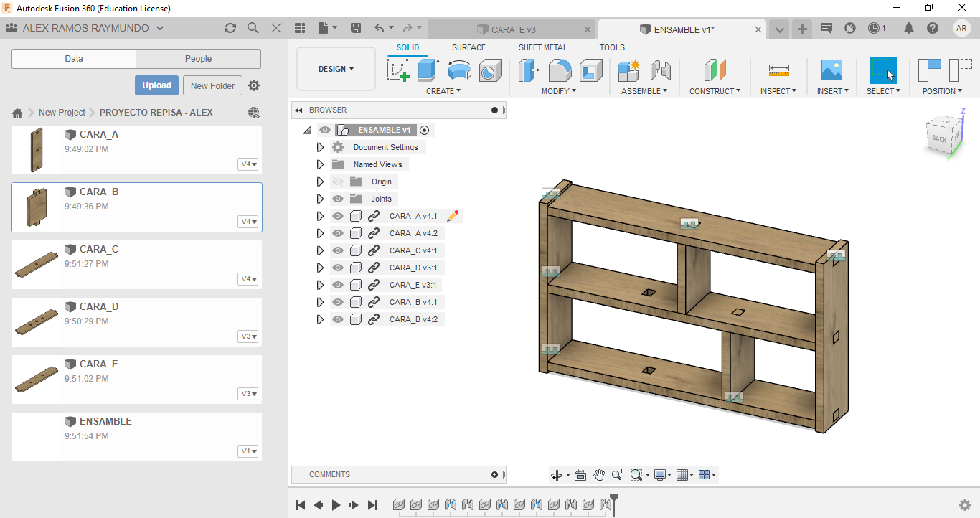Open the DESIGN workspace dropdown

click(336, 69)
